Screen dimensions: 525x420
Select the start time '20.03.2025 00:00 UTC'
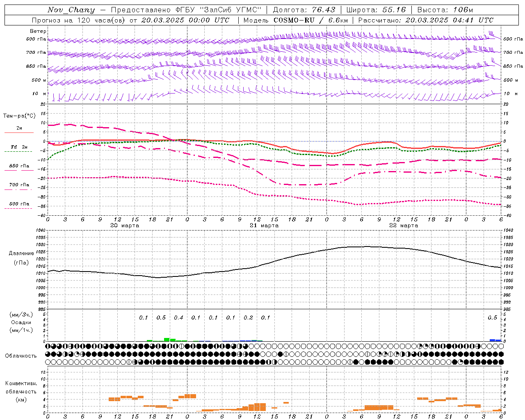coord(185,20)
